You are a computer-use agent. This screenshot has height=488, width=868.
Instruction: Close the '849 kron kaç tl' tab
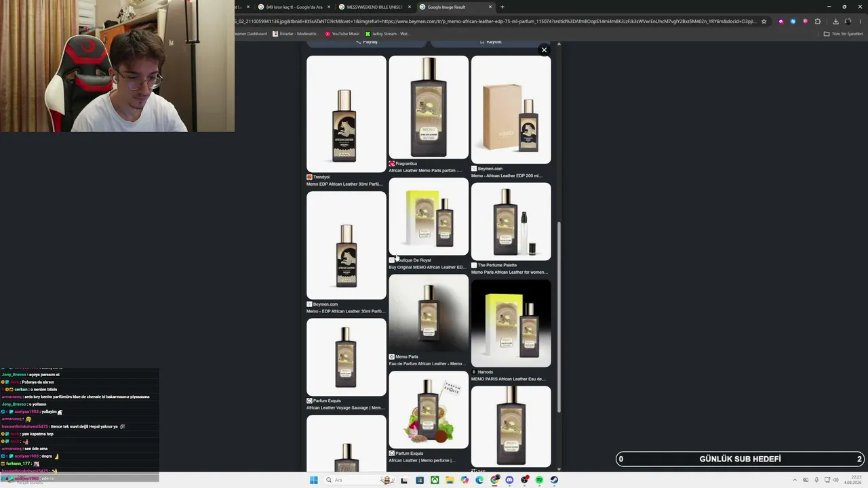[329, 7]
